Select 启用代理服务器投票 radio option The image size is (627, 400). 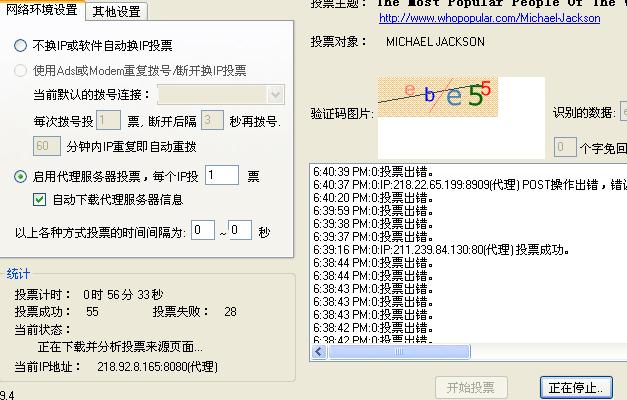pos(21,177)
